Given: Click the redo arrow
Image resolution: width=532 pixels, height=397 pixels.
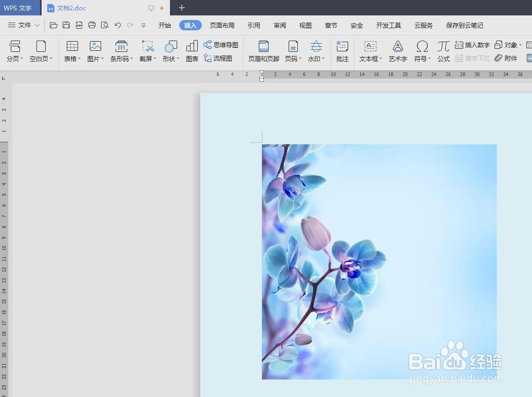Looking at the screenshot, I should point(130,25).
